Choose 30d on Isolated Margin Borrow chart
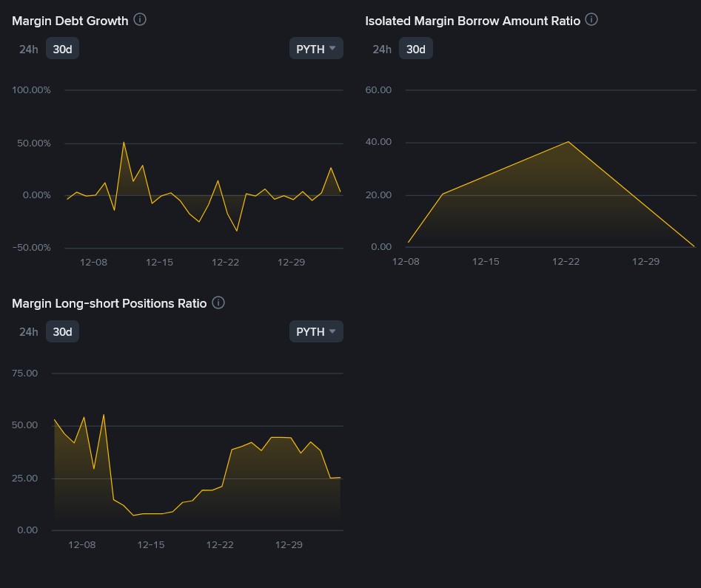Viewport: 701px width, 588px height. [416, 49]
